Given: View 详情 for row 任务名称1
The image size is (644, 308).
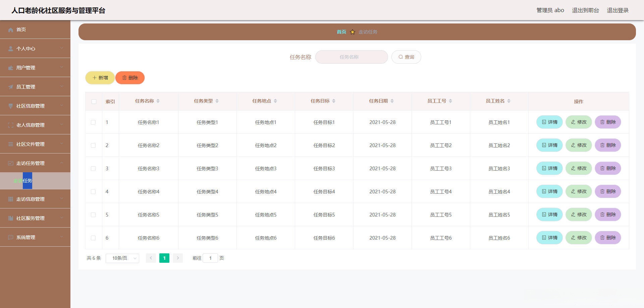Looking at the screenshot, I should [549, 122].
